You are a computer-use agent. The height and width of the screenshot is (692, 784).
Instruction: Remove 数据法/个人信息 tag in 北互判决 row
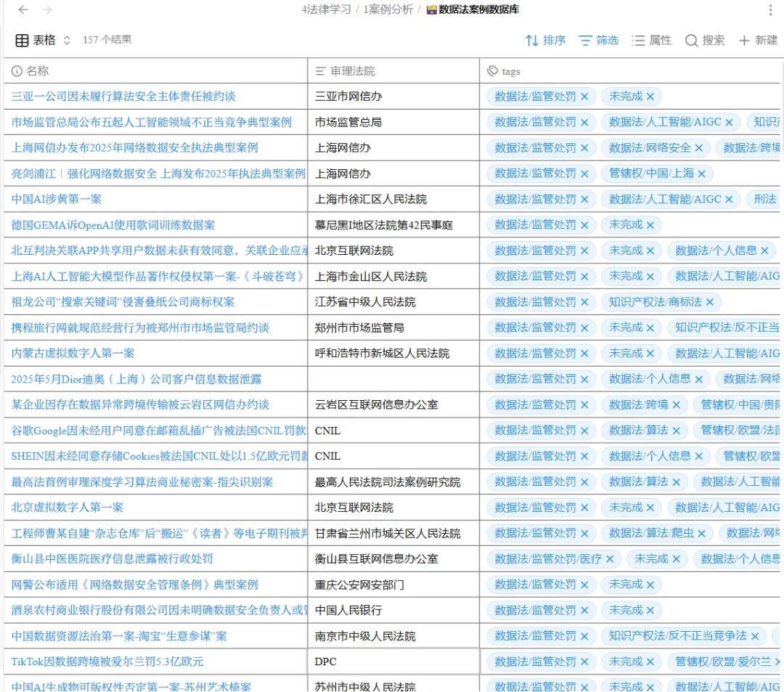click(764, 251)
